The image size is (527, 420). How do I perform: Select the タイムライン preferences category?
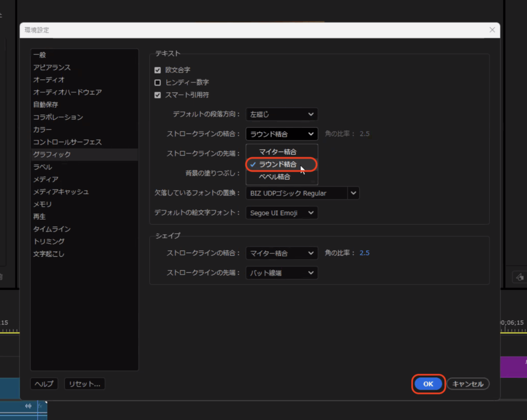click(x=52, y=229)
